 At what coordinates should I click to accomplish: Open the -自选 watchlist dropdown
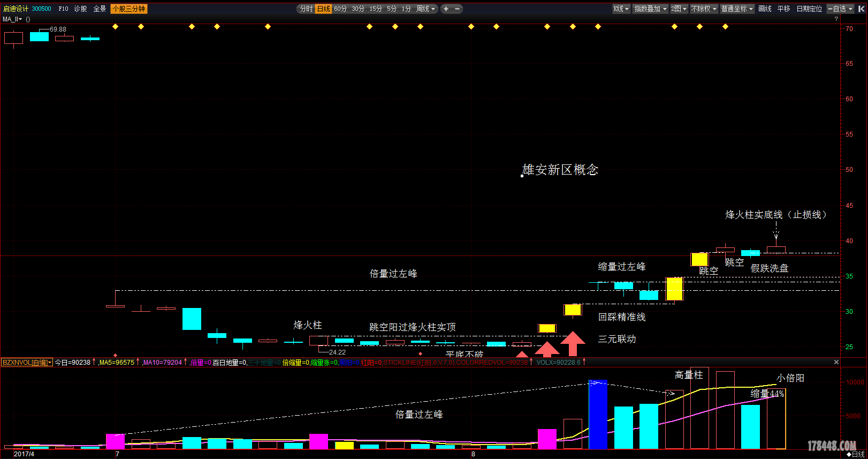click(841, 9)
